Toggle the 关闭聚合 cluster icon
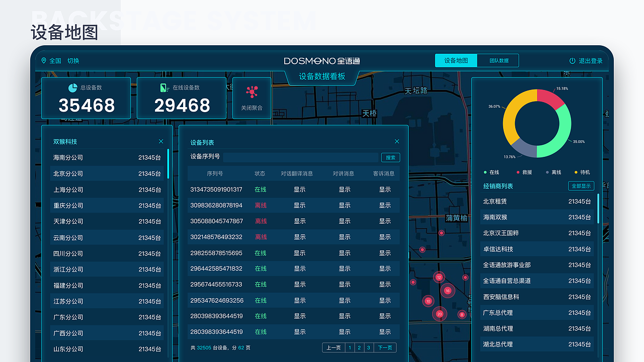644x362 pixels. click(252, 92)
